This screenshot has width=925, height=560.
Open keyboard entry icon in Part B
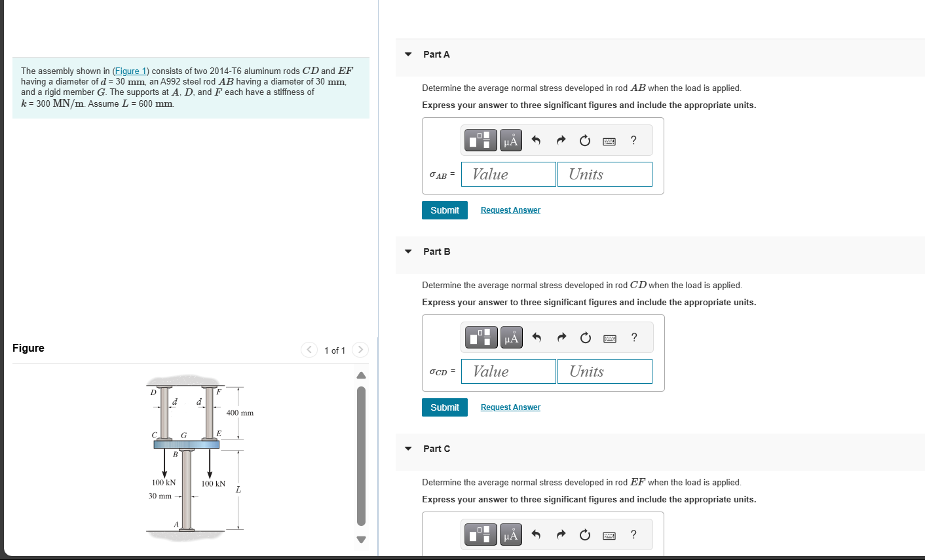tap(609, 337)
